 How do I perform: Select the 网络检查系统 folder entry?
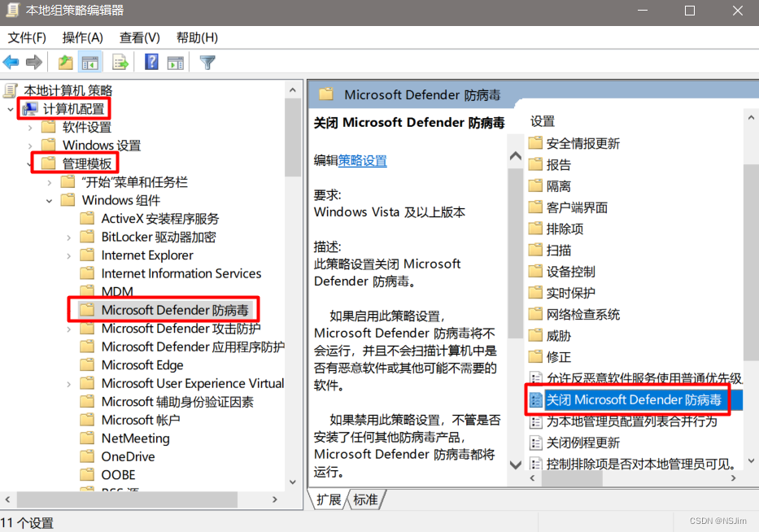click(574, 314)
